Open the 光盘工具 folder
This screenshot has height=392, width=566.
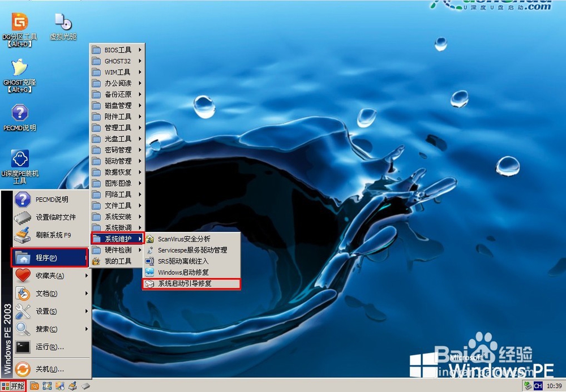(x=117, y=139)
